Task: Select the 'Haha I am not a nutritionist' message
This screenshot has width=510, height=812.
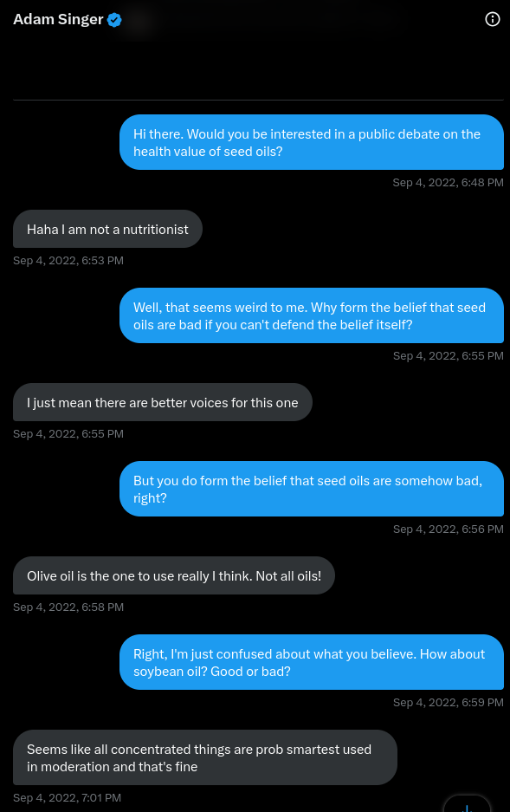Action: pos(107,229)
